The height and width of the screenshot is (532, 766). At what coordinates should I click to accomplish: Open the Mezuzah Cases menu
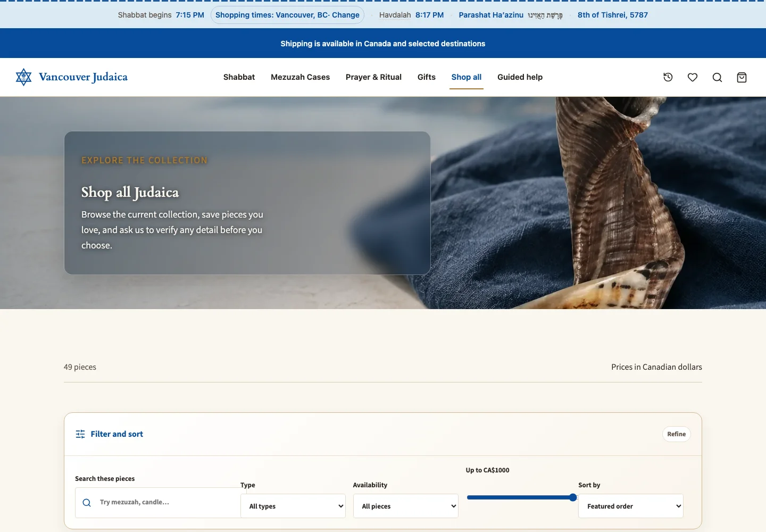pyautogui.click(x=300, y=77)
